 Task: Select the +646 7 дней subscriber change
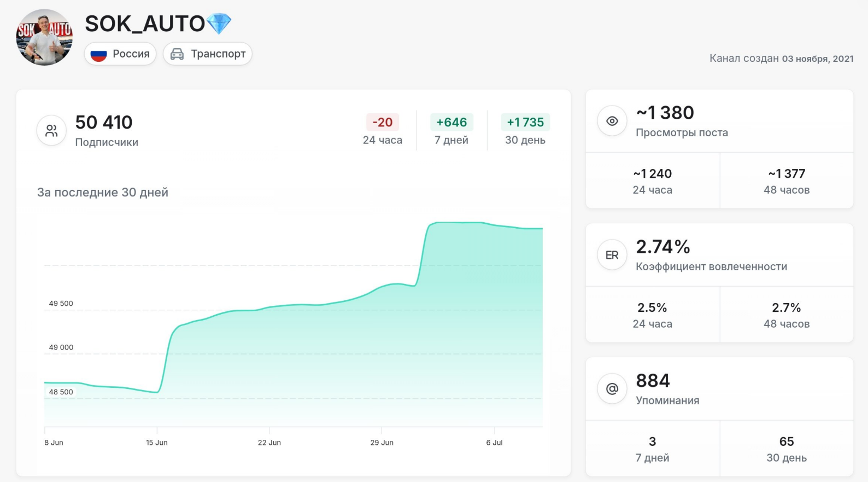[x=451, y=130]
